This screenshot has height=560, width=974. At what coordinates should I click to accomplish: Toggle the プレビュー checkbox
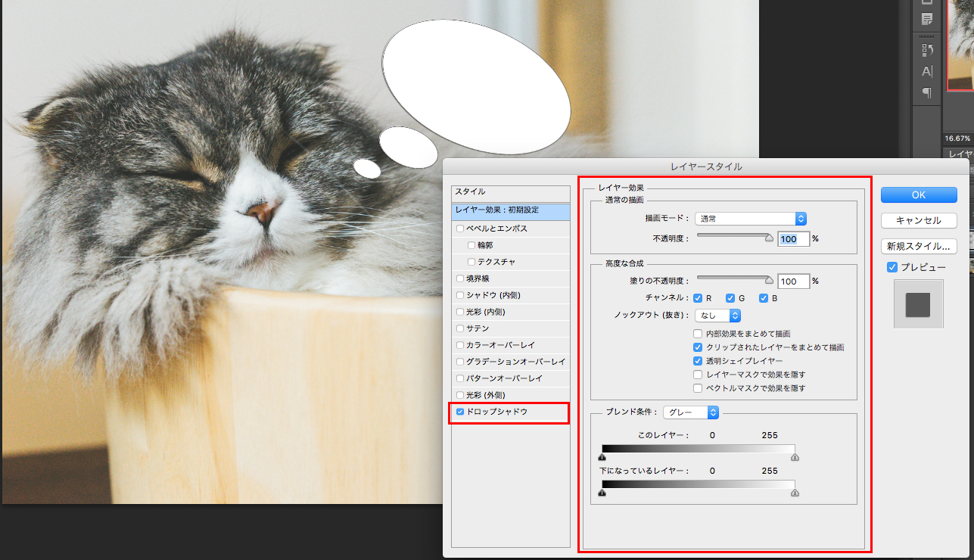click(892, 267)
